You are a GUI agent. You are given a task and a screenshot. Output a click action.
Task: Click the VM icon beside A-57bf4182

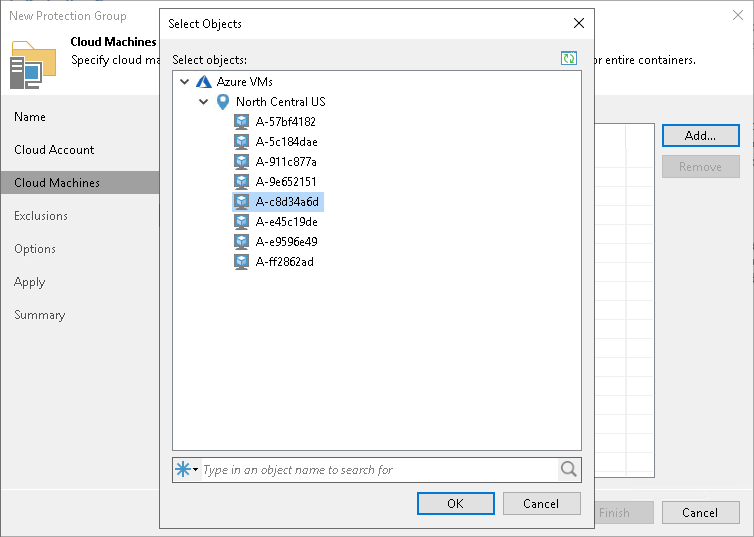tap(241, 122)
